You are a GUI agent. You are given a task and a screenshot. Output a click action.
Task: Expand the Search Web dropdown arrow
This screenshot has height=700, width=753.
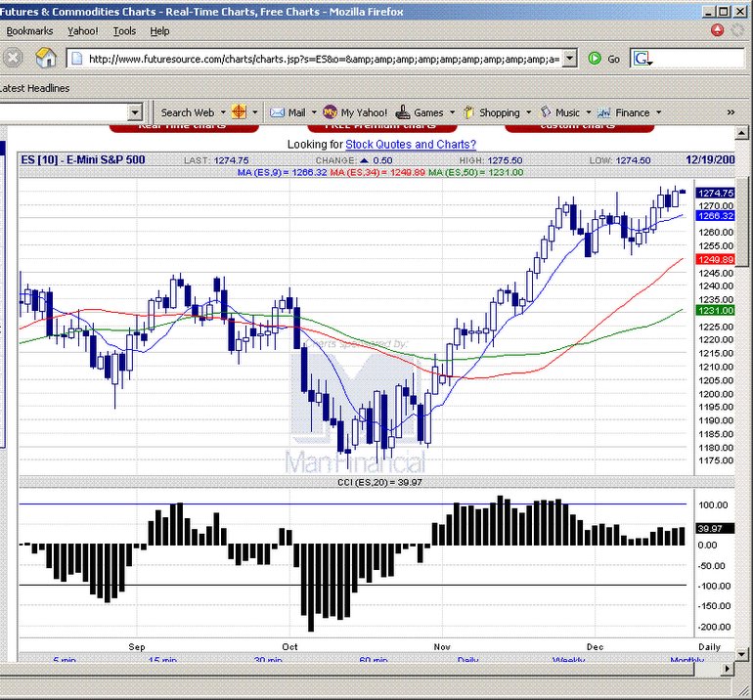(x=223, y=112)
